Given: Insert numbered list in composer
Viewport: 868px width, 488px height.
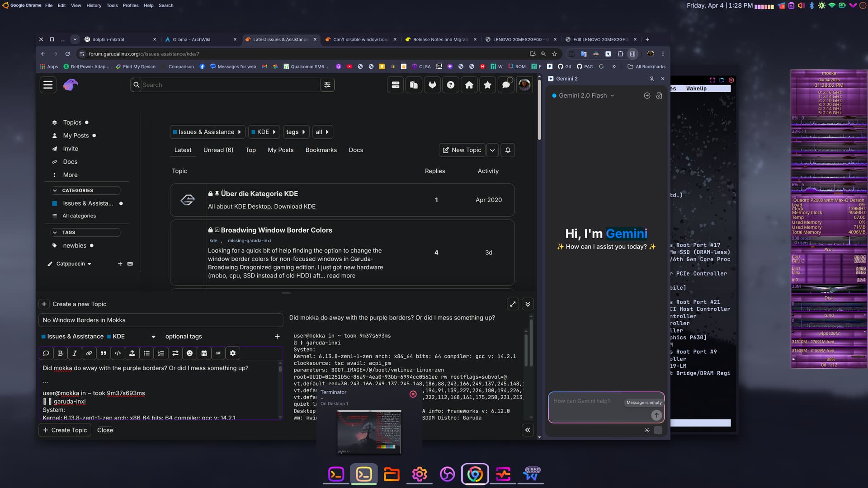Looking at the screenshot, I should 161,353.
